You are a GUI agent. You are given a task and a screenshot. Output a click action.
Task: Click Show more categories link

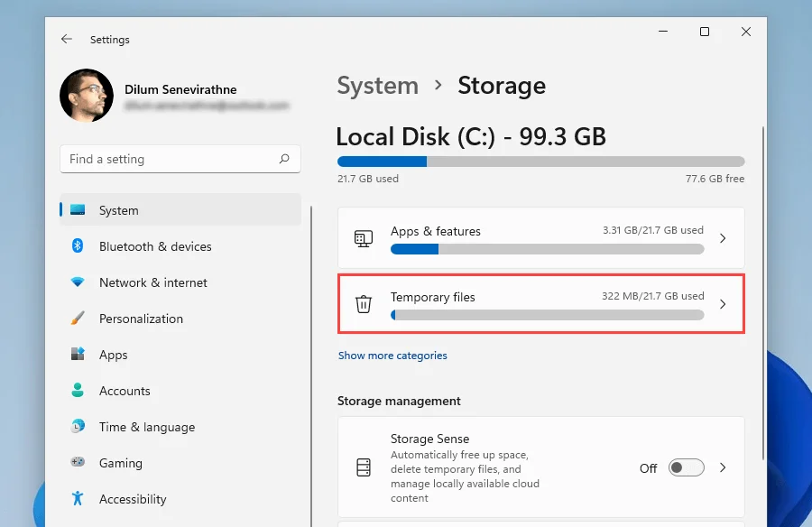coord(392,356)
